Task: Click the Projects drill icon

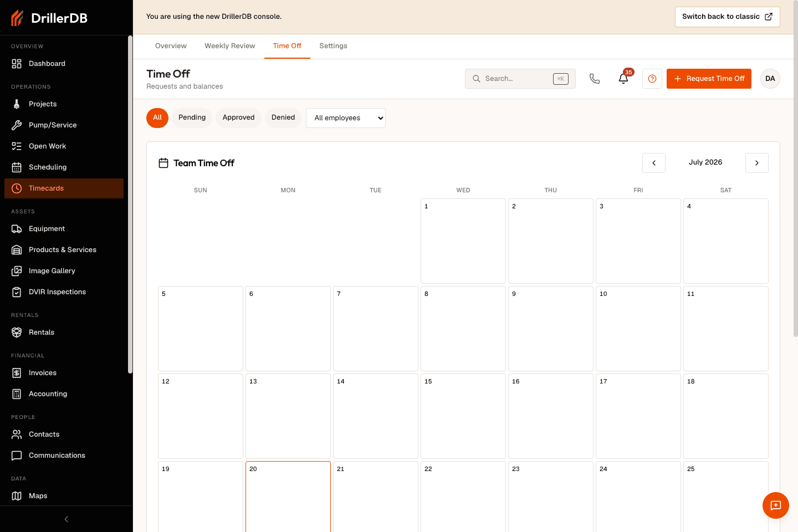Action: point(17,104)
